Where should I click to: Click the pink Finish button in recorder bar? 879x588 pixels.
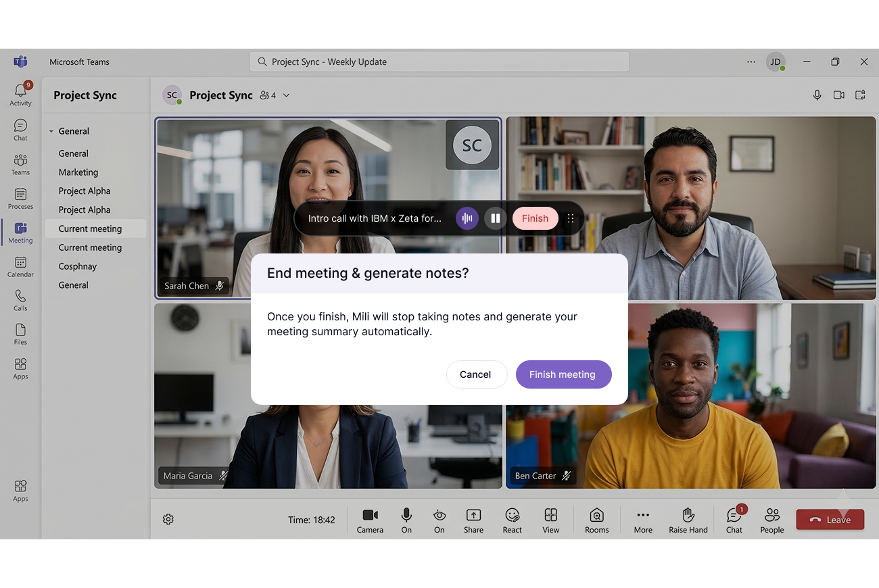coord(535,218)
